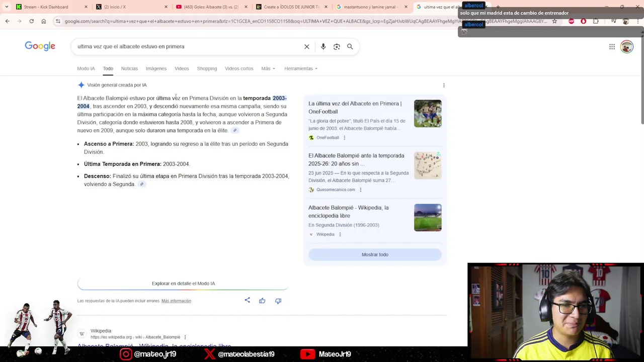Viewport: 644px width, 362px height.
Task: Go forward with the browser forward arrow
Action: (19, 21)
